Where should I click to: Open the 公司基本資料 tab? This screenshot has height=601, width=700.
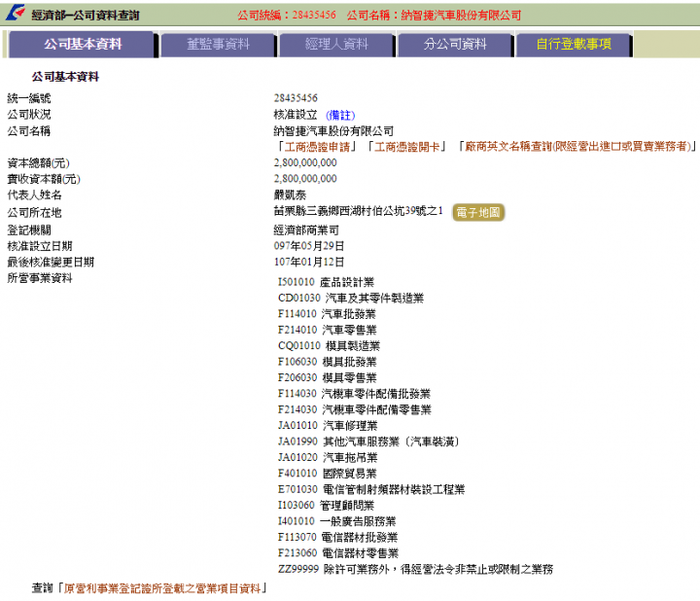tap(83, 44)
